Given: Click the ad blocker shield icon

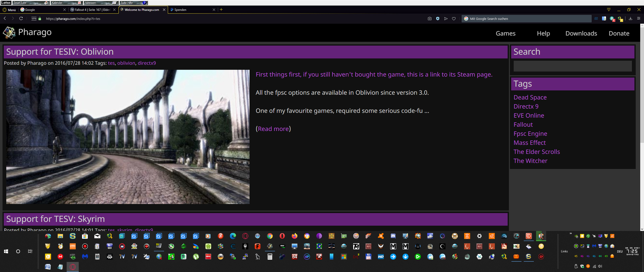Looking at the screenshot, I should [438, 19].
